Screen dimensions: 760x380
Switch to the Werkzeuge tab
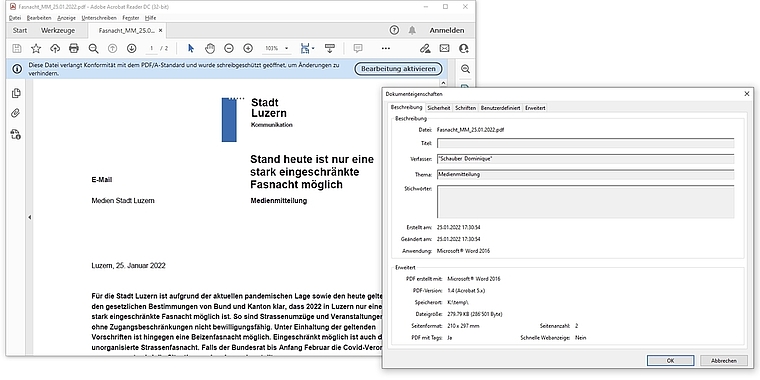pyautogui.click(x=58, y=30)
